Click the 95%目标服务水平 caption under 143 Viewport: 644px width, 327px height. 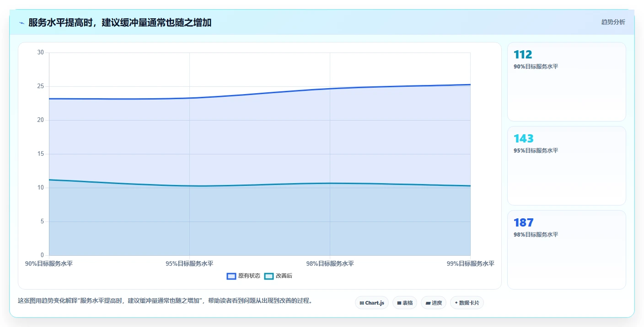(536, 150)
